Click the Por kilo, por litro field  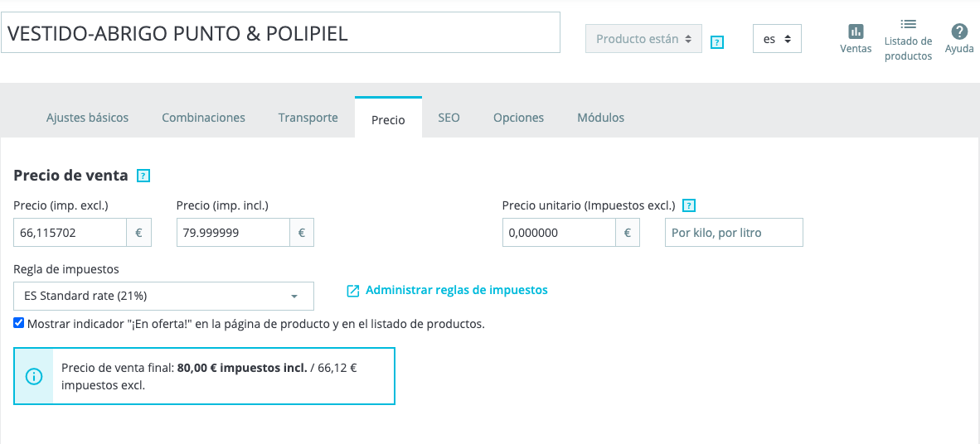click(x=734, y=233)
